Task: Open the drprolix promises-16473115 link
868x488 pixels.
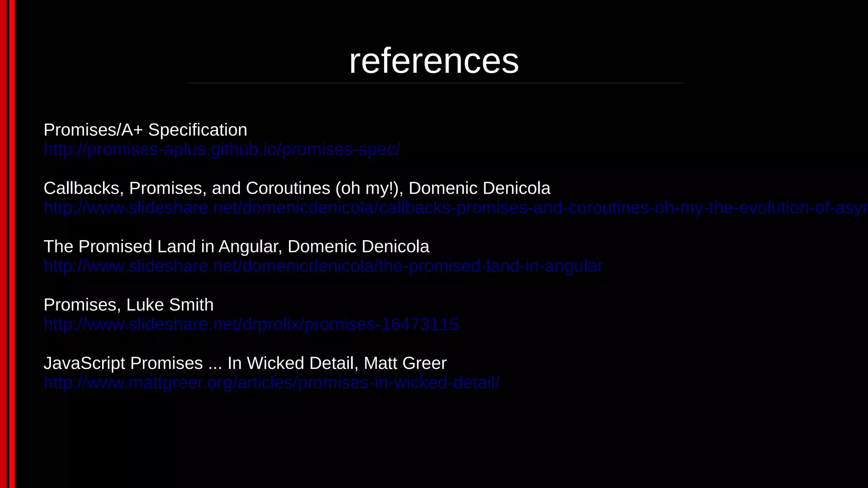Action: tap(251, 324)
